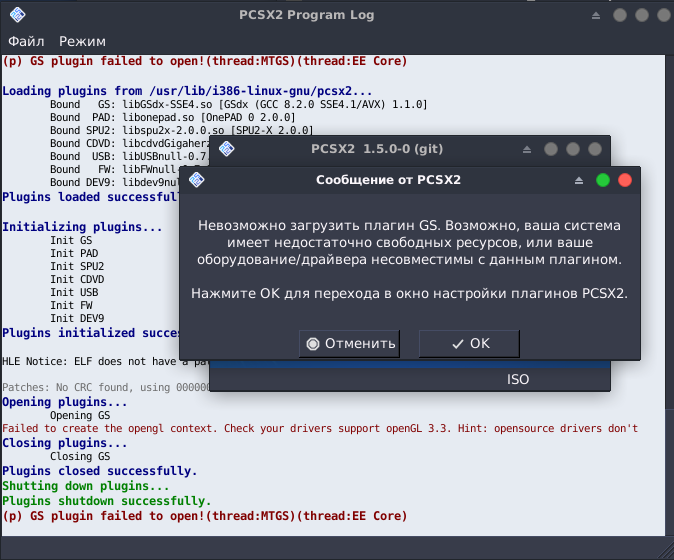The height and width of the screenshot is (560, 674).
Task: Click the OK button in PCSX2 message dialog
Action: (x=469, y=343)
